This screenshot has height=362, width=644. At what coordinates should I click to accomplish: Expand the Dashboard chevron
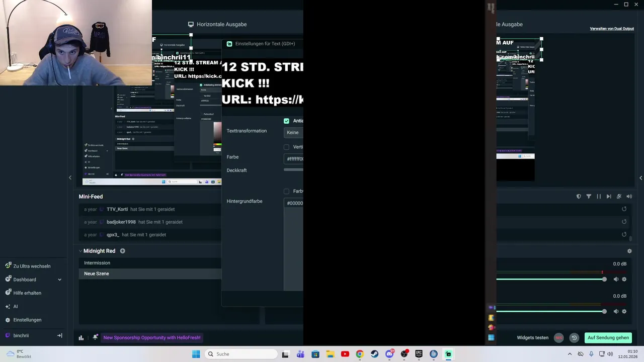pyautogui.click(x=59, y=280)
